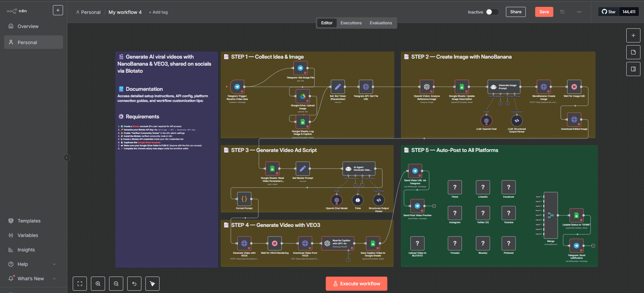Image resolution: width=644 pixels, height=293 pixels.
Task: Run the Execute workflow button
Action: tap(356, 283)
